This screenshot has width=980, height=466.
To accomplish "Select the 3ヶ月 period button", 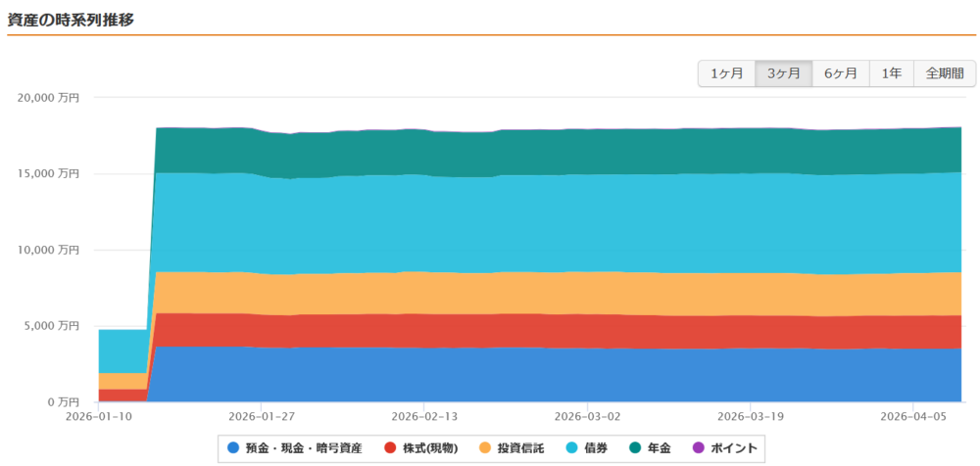I will coord(783,73).
